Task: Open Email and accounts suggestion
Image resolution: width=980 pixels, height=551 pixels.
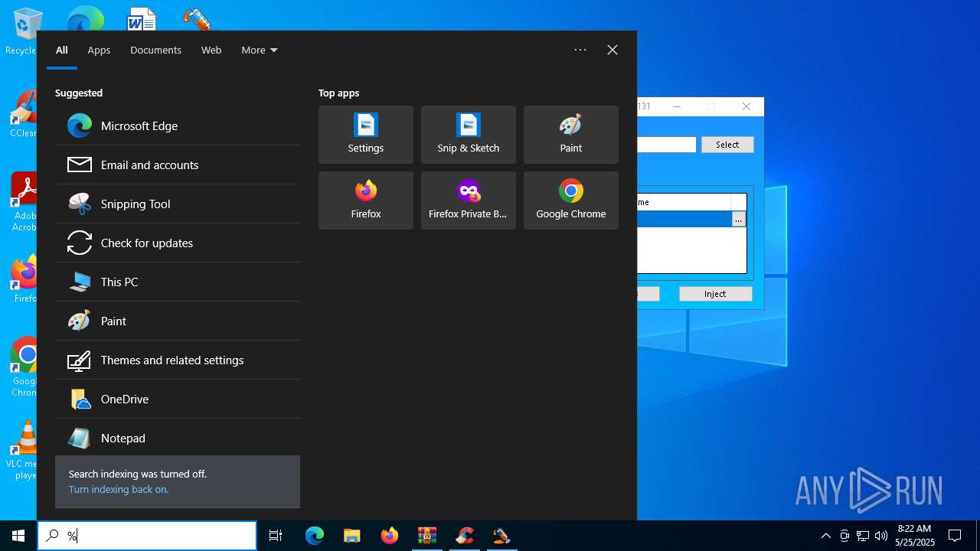Action: [x=178, y=165]
